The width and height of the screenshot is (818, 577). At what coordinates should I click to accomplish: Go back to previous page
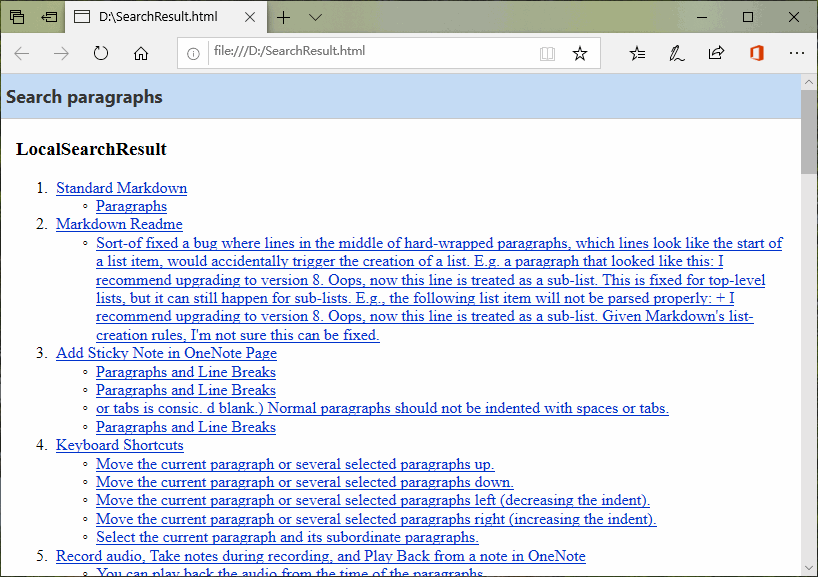click(22, 53)
